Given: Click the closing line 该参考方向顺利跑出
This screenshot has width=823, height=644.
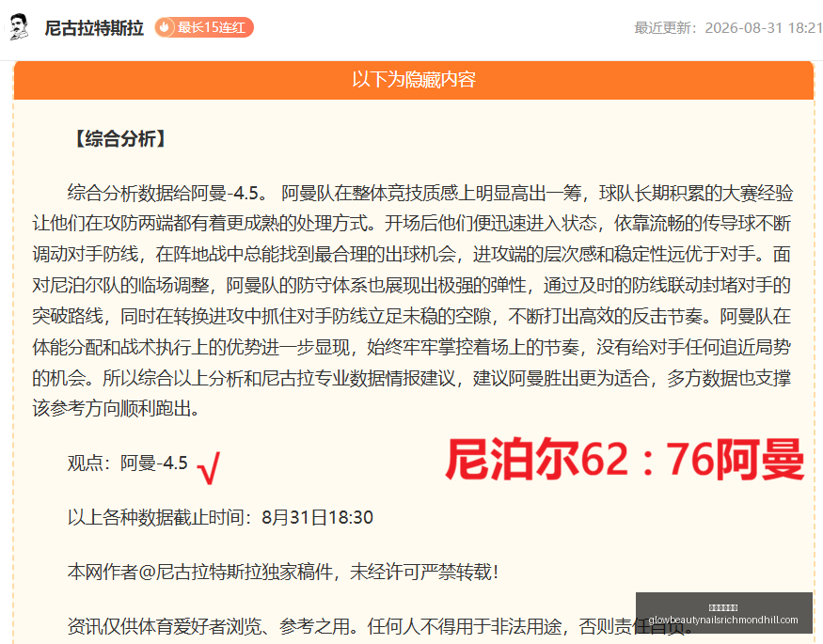Looking at the screenshot, I should pyautogui.click(x=116, y=408).
